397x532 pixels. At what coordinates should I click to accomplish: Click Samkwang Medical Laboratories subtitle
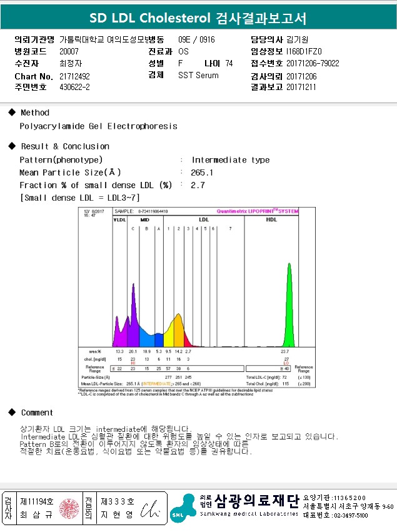pos(249,514)
